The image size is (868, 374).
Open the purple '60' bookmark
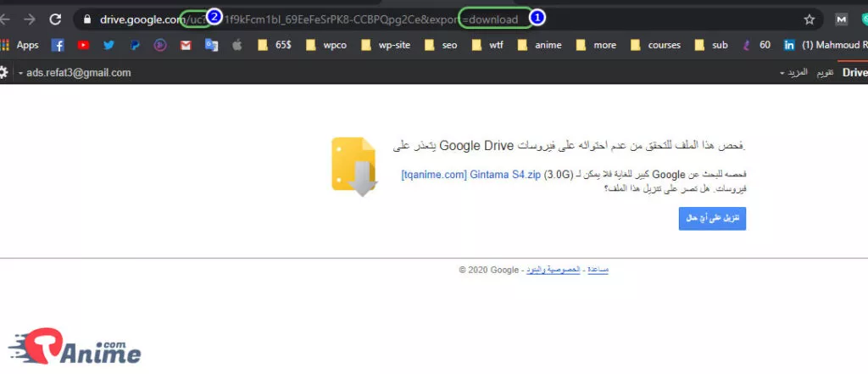click(x=757, y=46)
